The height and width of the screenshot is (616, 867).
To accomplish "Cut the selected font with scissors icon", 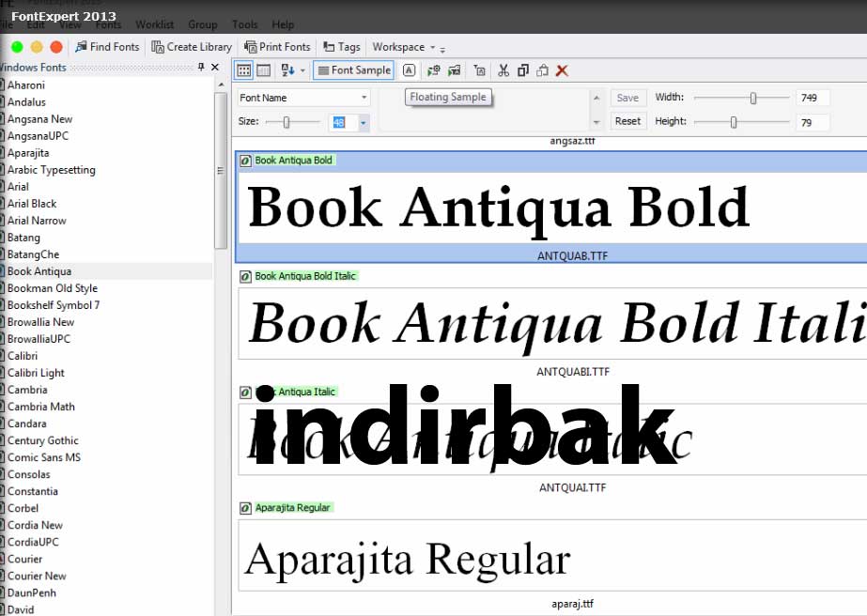I will point(503,70).
